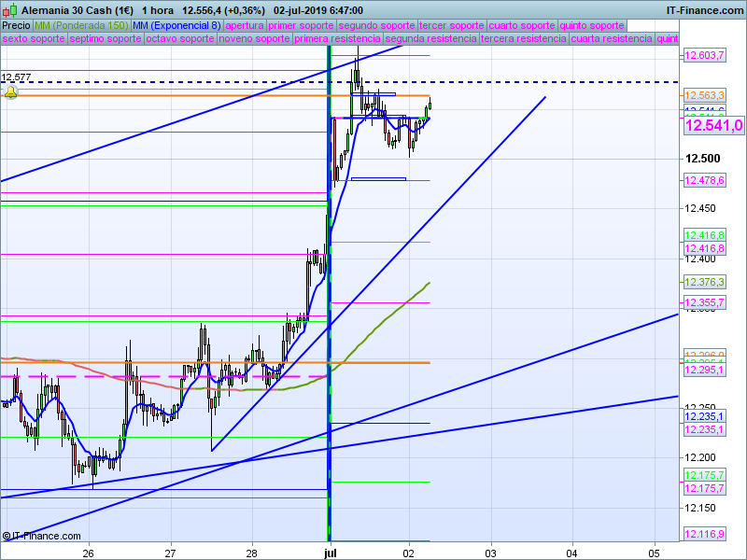
Task: Click the 12.500 axis value
Action: (703, 159)
